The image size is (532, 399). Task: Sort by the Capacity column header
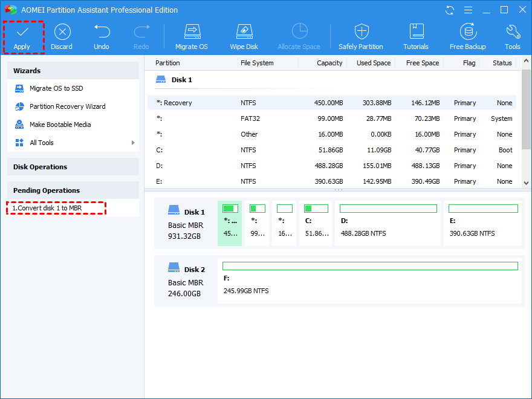[329, 63]
